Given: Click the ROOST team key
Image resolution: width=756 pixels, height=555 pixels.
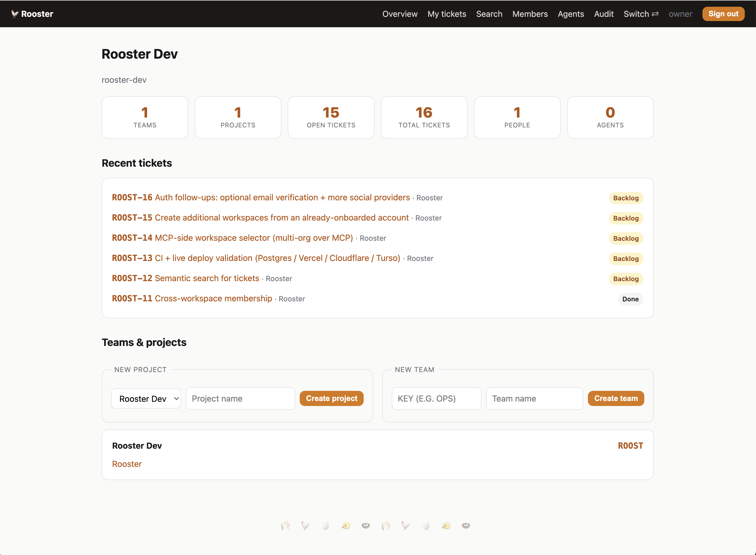Looking at the screenshot, I should 630,446.
